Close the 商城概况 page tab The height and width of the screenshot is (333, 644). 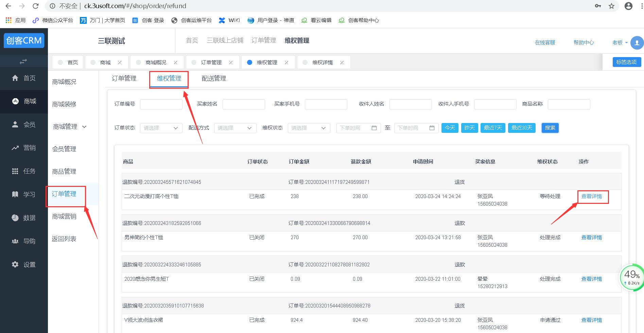pos(175,63)
